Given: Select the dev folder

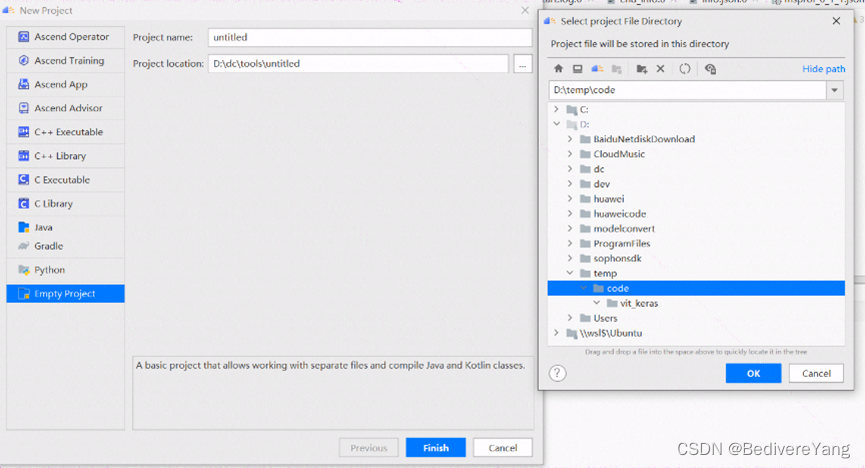Looking at the screenshot, I should [x=696, y=184].
